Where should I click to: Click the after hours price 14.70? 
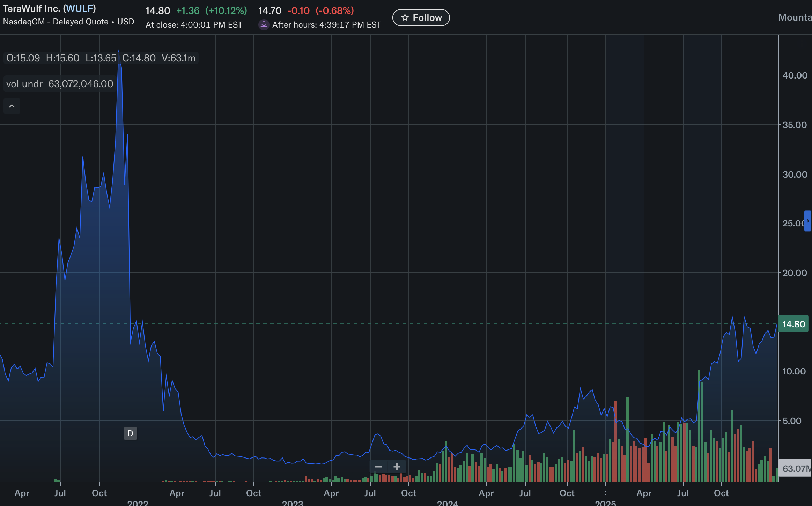270,10
